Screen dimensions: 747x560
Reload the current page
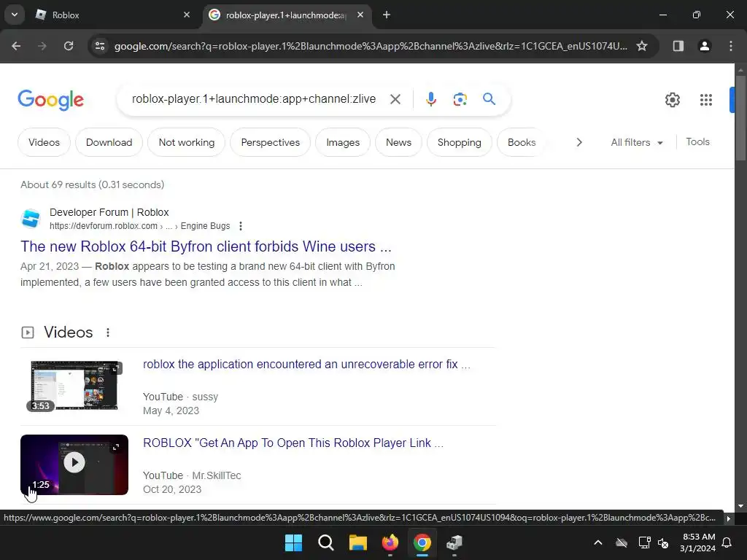pos(69,46)
